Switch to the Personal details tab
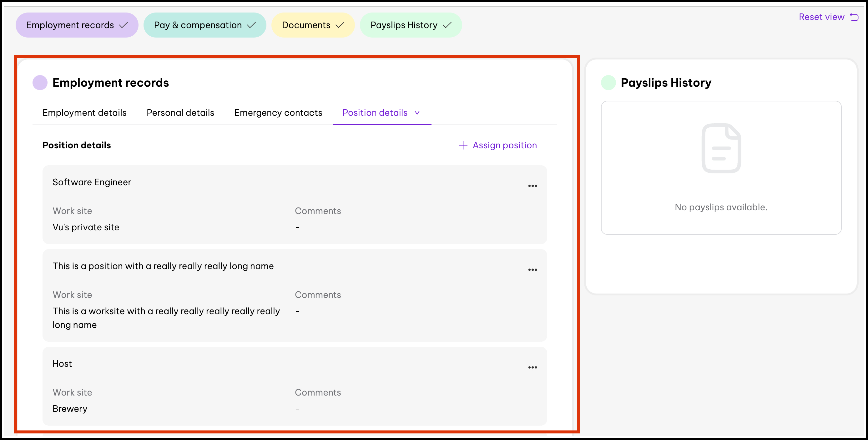This screenshot has height=440, width=868. [x=180, y=113]
